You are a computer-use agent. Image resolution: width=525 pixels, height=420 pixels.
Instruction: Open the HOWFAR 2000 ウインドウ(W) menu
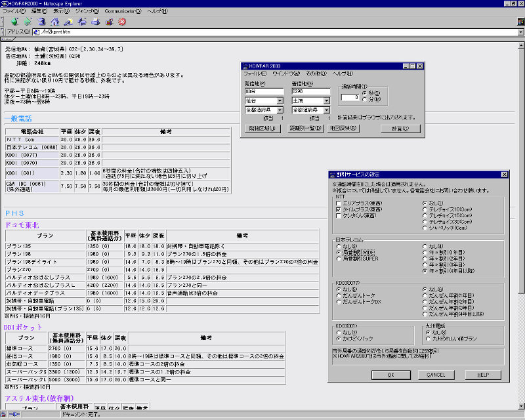pyautogui.click(x=286, y=73)
